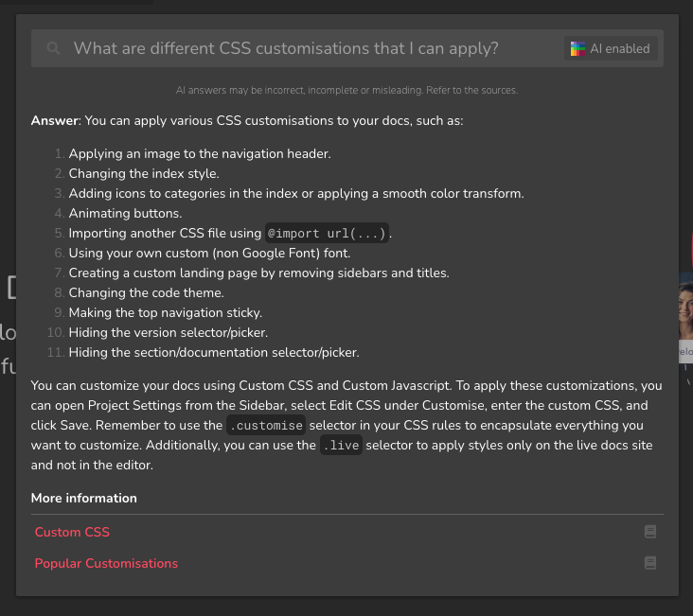The image size is (693, 616).
Task: Click the colorful AI logo icon
Action: tap(577, 49)
